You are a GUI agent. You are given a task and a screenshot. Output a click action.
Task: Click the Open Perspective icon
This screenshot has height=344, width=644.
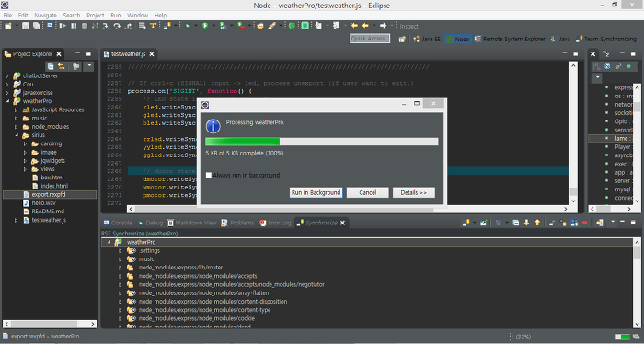(x=402, y=39)
